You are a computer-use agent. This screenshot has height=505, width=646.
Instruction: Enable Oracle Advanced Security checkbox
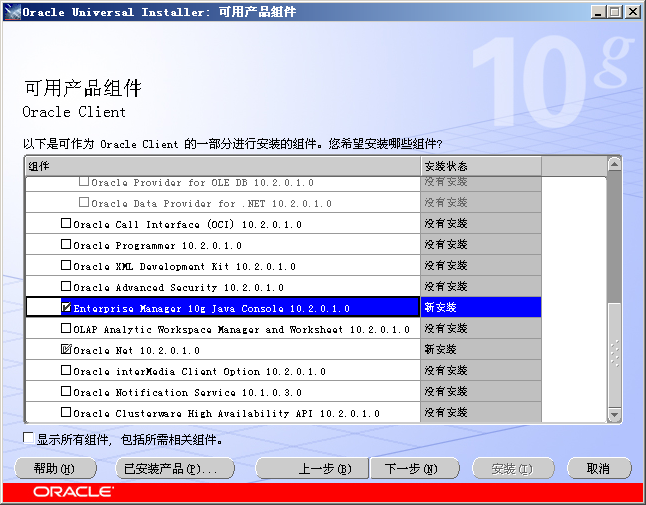click(x=66, y=286)
